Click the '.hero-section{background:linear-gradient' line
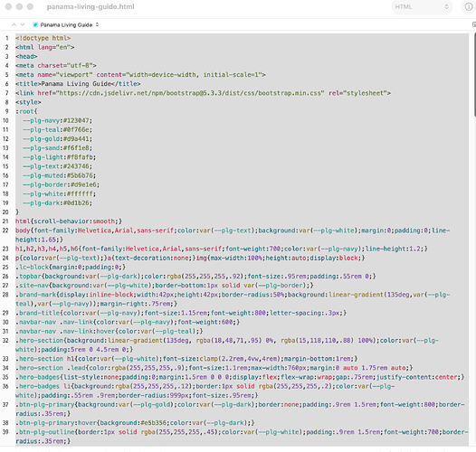The width and height of the screenshot is (476, 452). coord(227,345)
